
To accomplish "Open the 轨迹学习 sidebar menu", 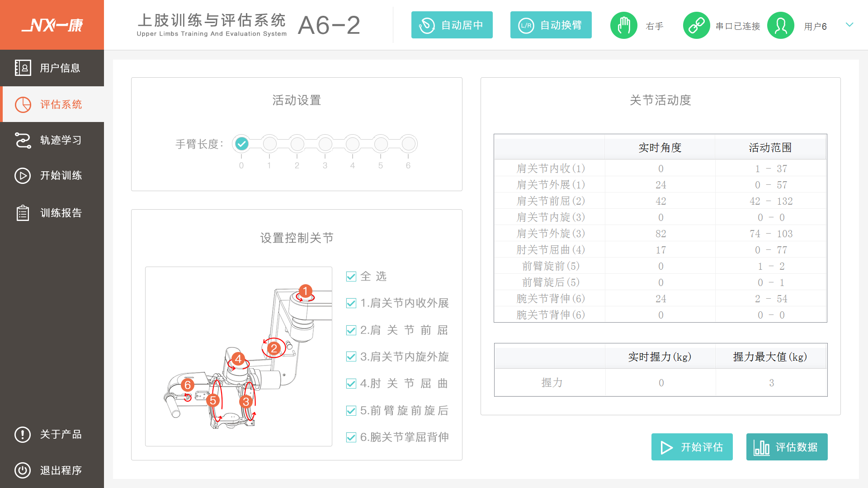I will [52, 140].
